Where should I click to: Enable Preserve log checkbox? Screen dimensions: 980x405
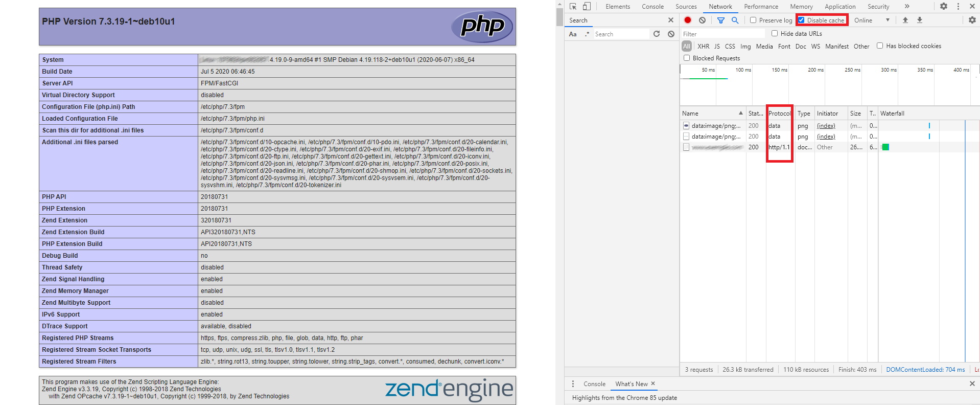coord(753,20)
